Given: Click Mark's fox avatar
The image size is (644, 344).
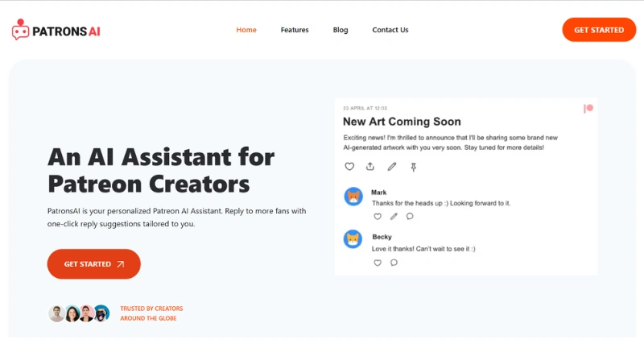Looking at the screenshot, I should (353, 197).
